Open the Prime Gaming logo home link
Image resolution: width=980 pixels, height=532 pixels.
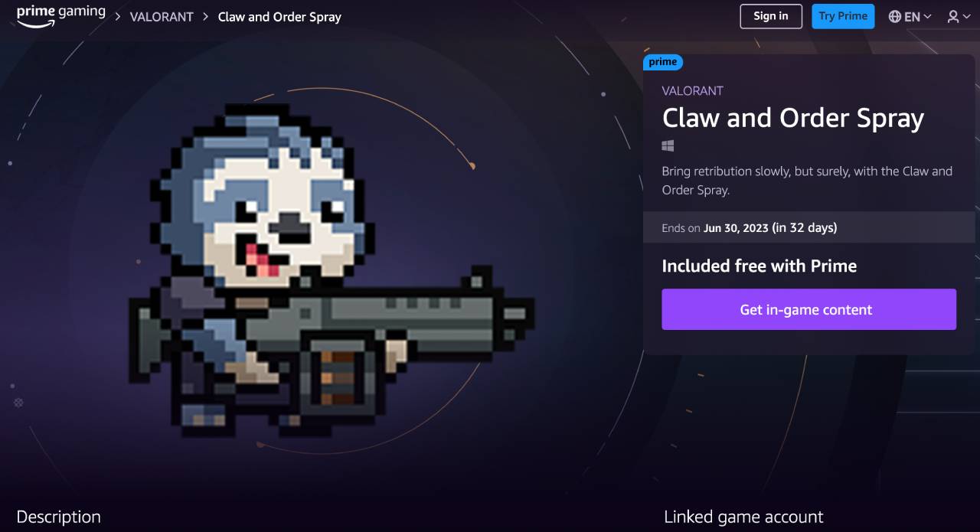(60, 16)
